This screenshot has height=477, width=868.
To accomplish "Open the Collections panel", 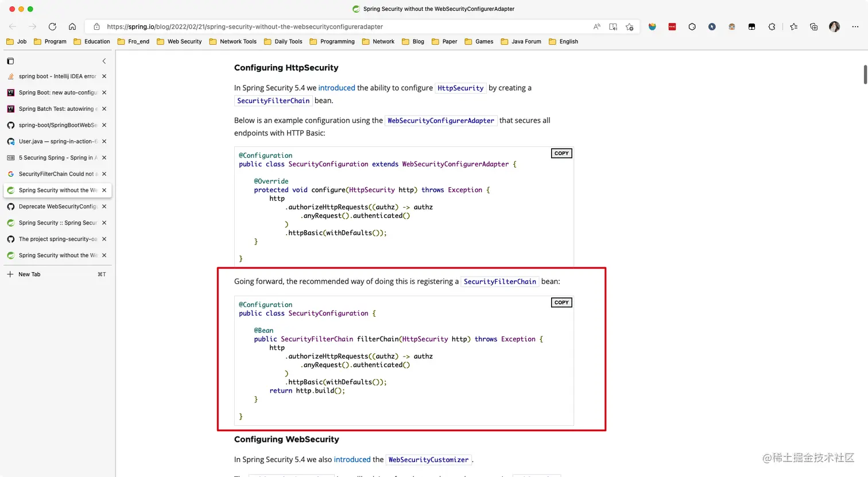I will (813, 26).
